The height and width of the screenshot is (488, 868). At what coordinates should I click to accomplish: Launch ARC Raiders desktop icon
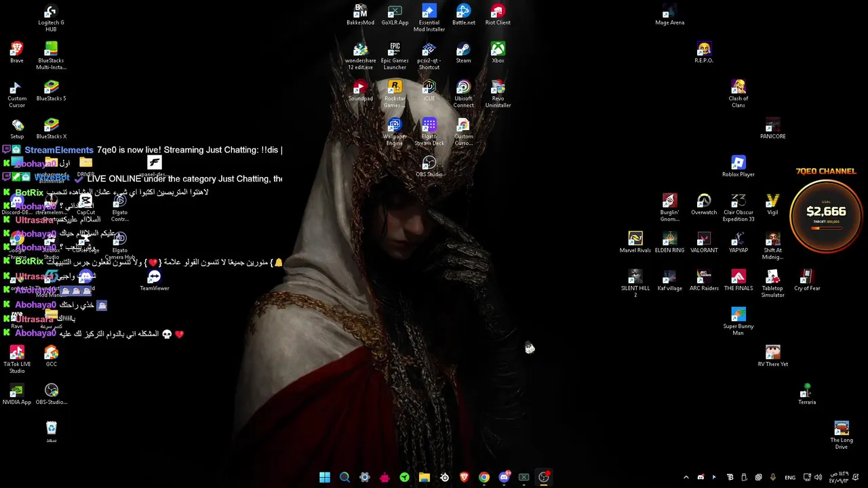coord(704,281)
